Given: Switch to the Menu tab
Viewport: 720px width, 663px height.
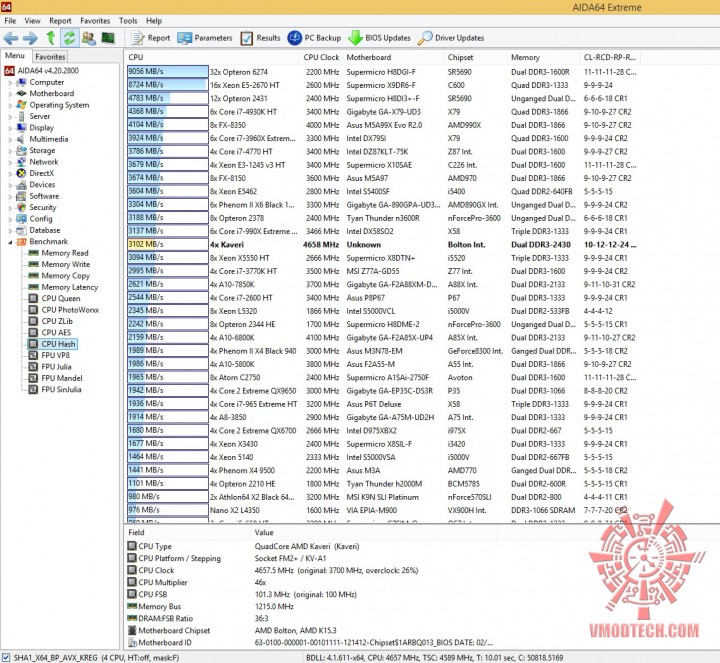Looking at the screenshot, I should [x=15, y=56].
